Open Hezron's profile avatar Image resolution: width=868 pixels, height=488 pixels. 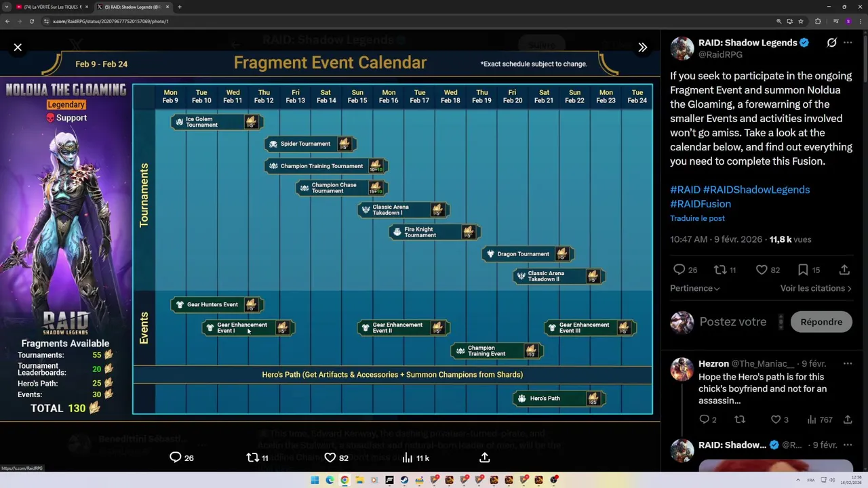pos(682,369)
